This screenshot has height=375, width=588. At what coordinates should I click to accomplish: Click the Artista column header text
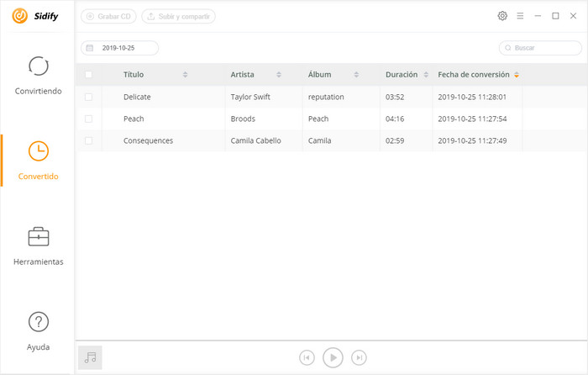pos(242,74)
